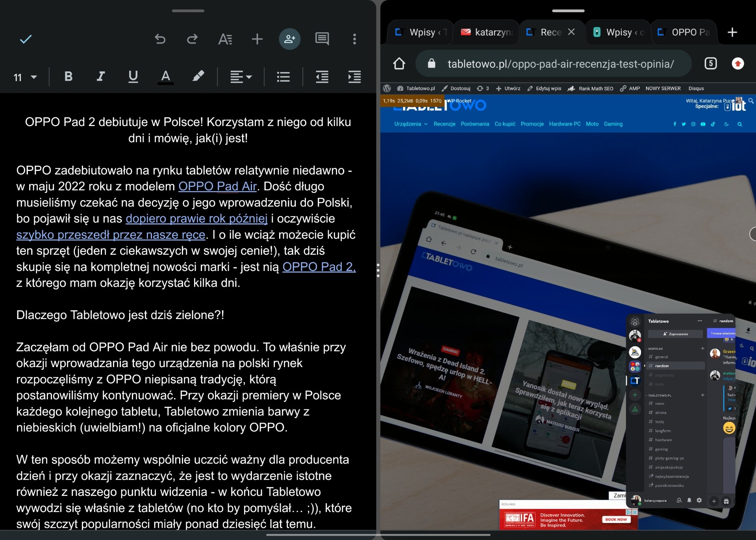
Task: Open Tabletowo TikTok icon
Action: [713, 124]
